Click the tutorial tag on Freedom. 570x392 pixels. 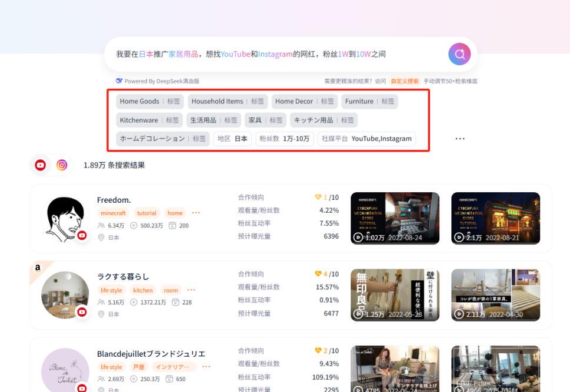tap(146, 213)
